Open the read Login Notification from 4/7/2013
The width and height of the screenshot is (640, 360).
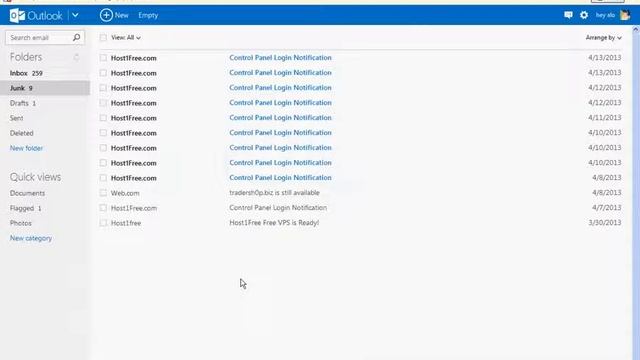pos(278,208)
